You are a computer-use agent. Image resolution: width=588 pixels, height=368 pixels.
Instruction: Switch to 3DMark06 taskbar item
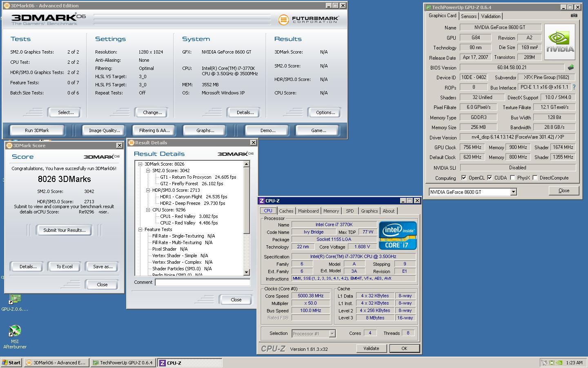[x=56, y=363]
